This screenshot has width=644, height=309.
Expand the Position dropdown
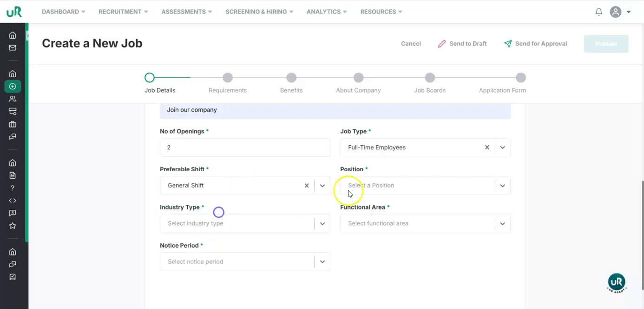(x=502, y=186)
